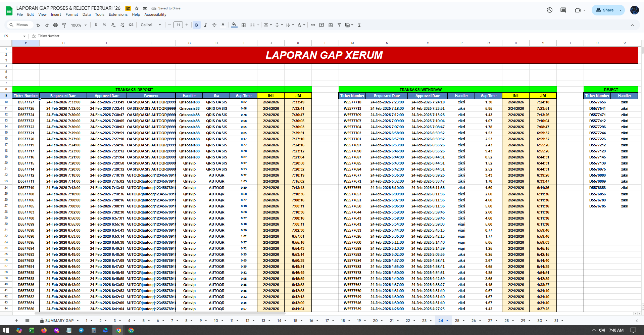This screenshot has height=335, width=644.
Task: Insert a link using toolbar icon
Action: pos(313,25)
